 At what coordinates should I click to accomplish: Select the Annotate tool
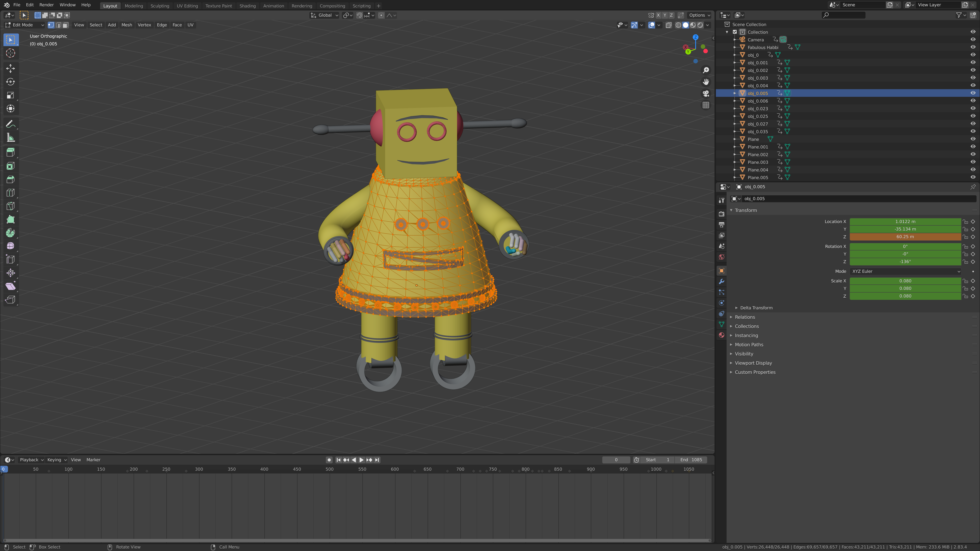[x=10, y=124]
